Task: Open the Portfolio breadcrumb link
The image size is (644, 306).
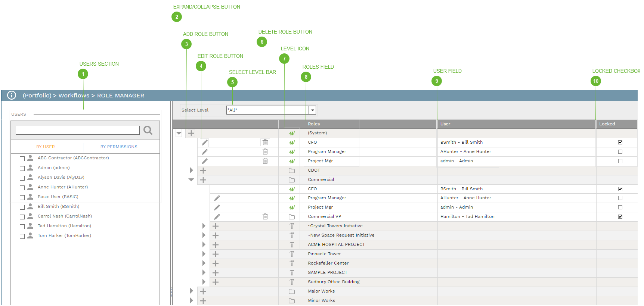Action: click(x=37, y=96)
